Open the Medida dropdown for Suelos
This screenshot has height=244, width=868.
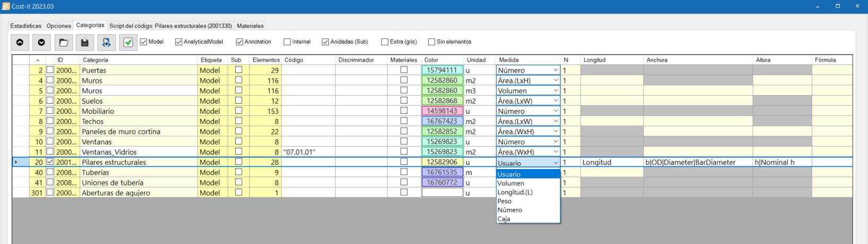pos(556,100)
